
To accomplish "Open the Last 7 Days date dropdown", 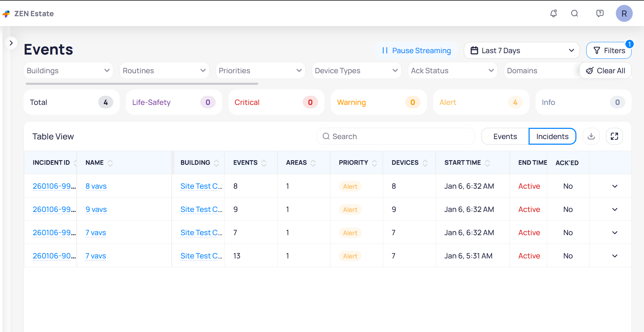I will pyautogui.click(x=522, y=51).
